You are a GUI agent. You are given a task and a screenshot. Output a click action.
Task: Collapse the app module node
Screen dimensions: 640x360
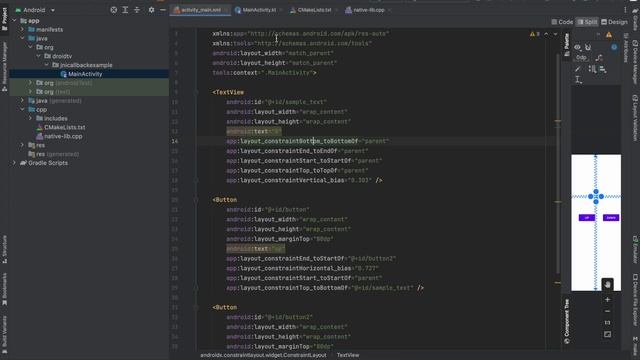click(x=14, y=20)
